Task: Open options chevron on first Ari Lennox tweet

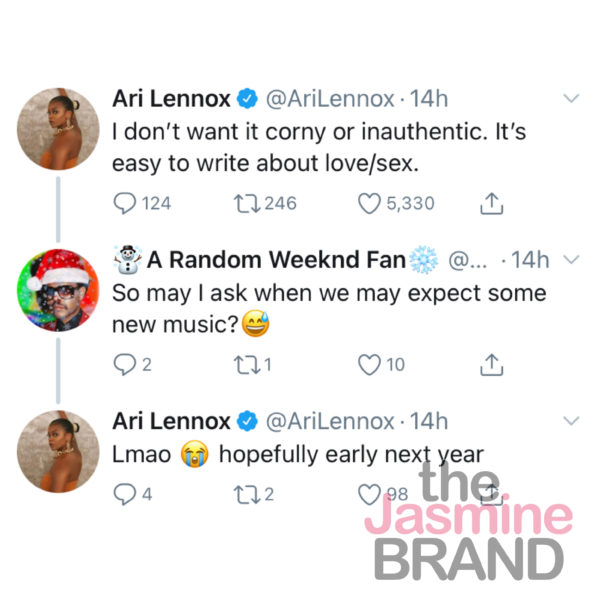Action: coord(571,99)
